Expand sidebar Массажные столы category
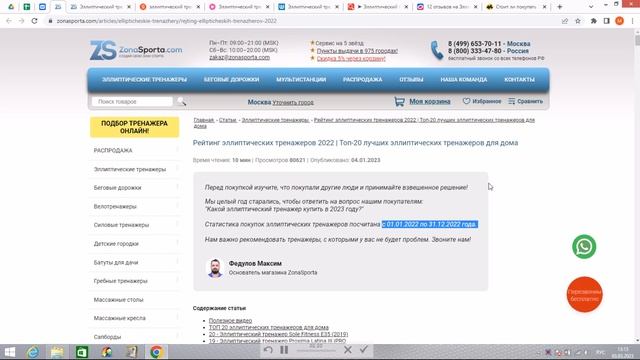The height and width of the screenshot is (360, 640). click(135, 300)
